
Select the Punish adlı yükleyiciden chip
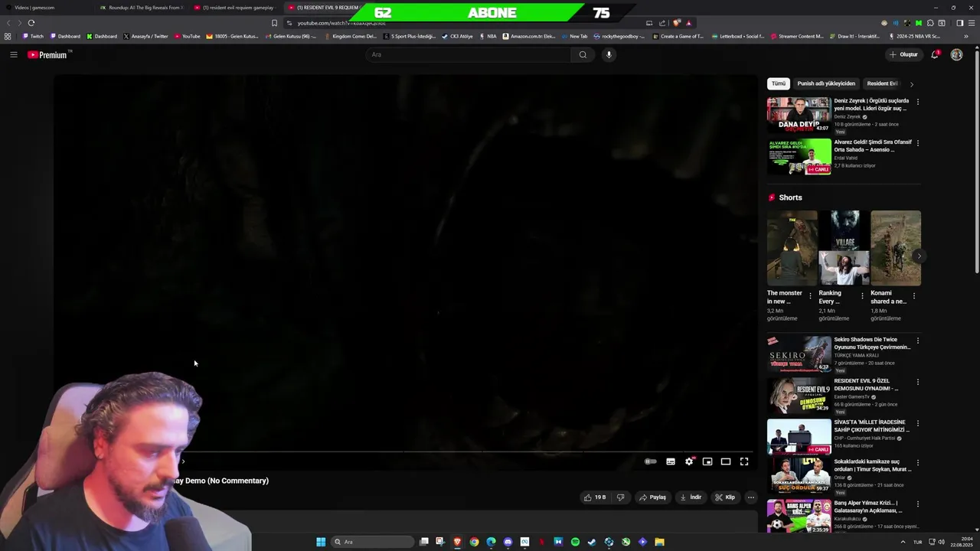pos(826,83)
